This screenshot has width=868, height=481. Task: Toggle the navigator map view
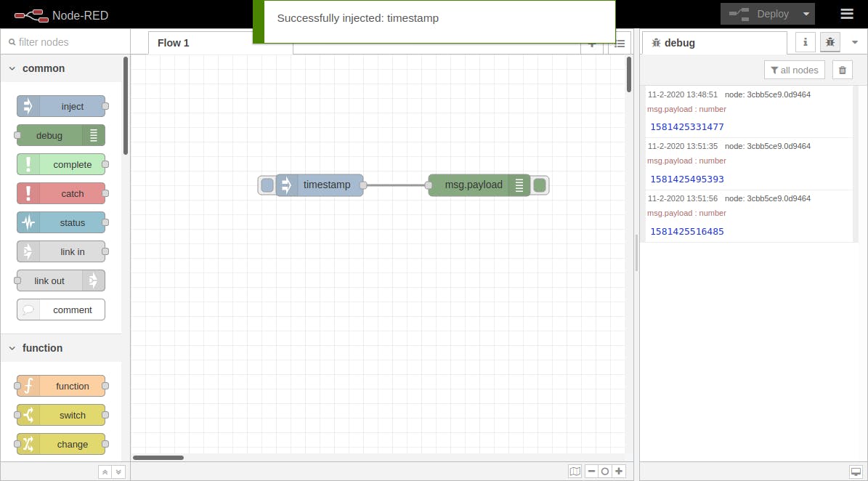click(575, 472)
